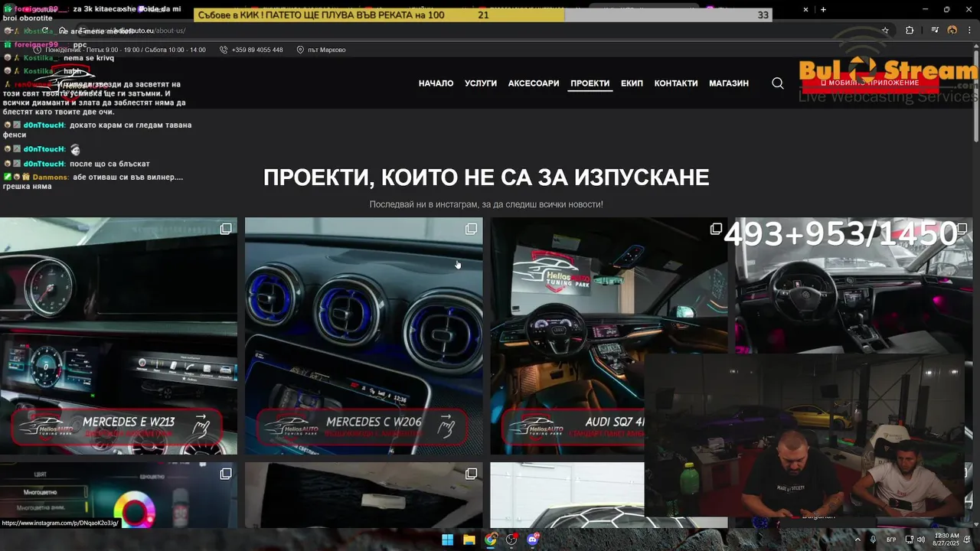Bookmark this page with the star icon
The height and width of the screenshot is (551, 980).
click(x=885, y=31)
